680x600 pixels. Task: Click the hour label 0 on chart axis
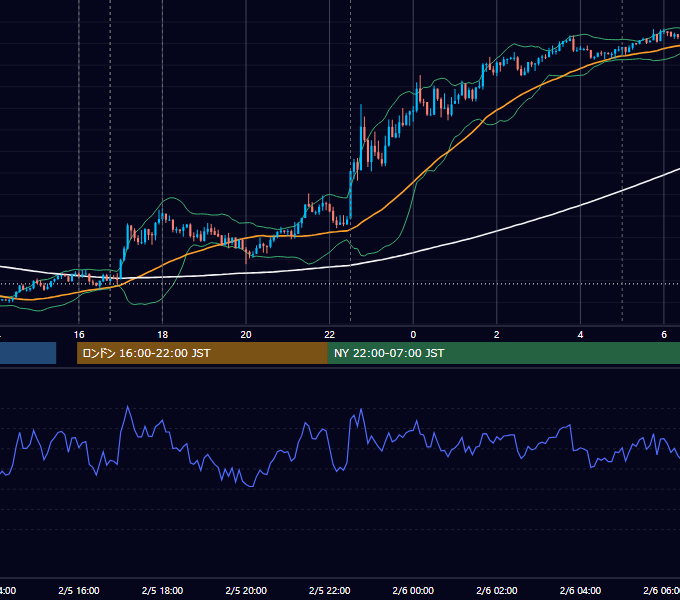(x=413, y=335)
